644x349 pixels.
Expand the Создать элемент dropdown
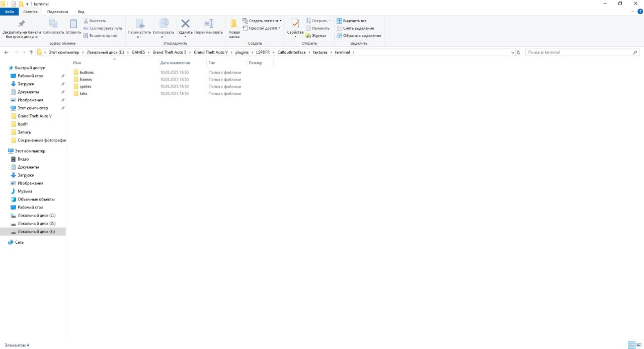pos(262,21)
